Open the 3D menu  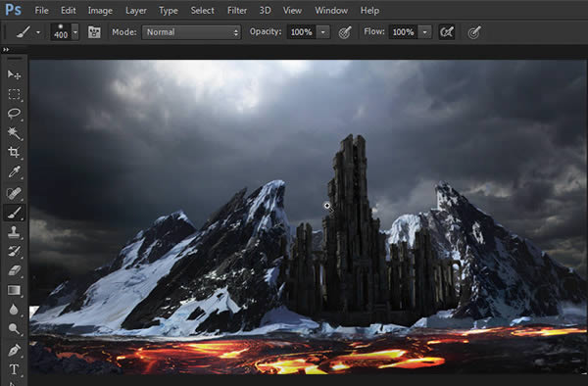tap(266, 11)
